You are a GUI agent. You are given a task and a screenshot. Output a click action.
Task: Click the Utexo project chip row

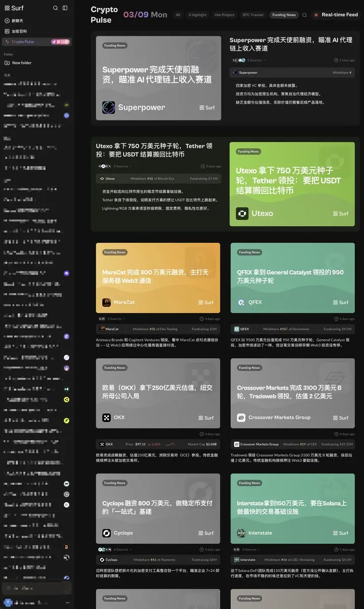(158, 179)
